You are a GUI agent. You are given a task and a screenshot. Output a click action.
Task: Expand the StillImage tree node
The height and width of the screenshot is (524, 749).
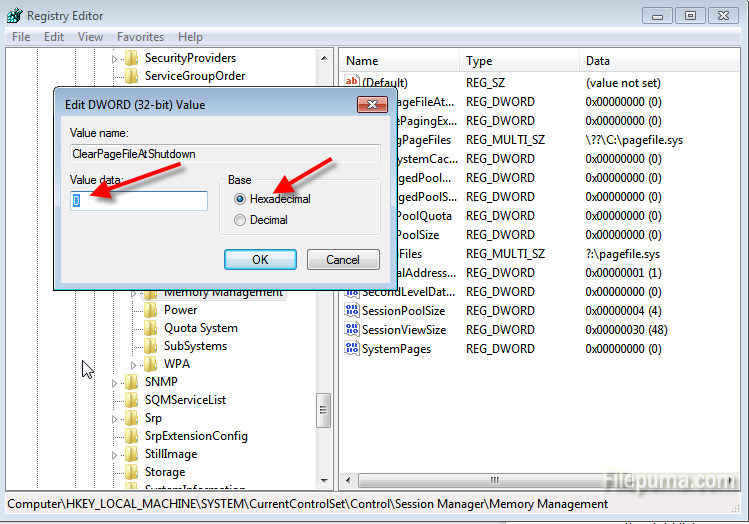pyautogui.click(x=114, y=454)
